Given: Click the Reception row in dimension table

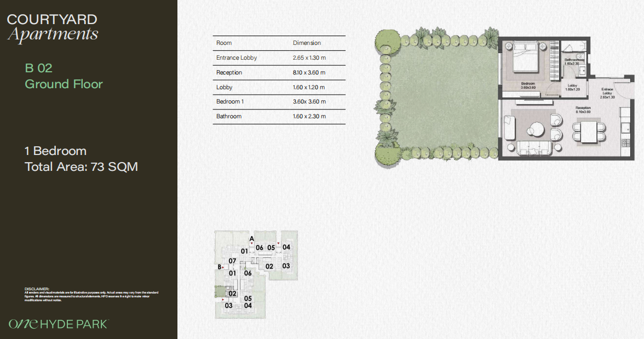Looking at the screenshot, I should [x=279, y=72].
